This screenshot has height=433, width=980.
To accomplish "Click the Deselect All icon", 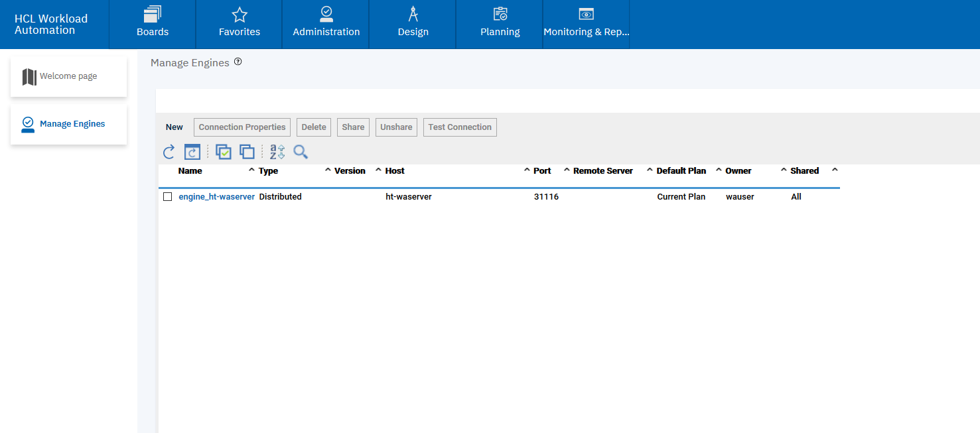I will coord(247,152).
